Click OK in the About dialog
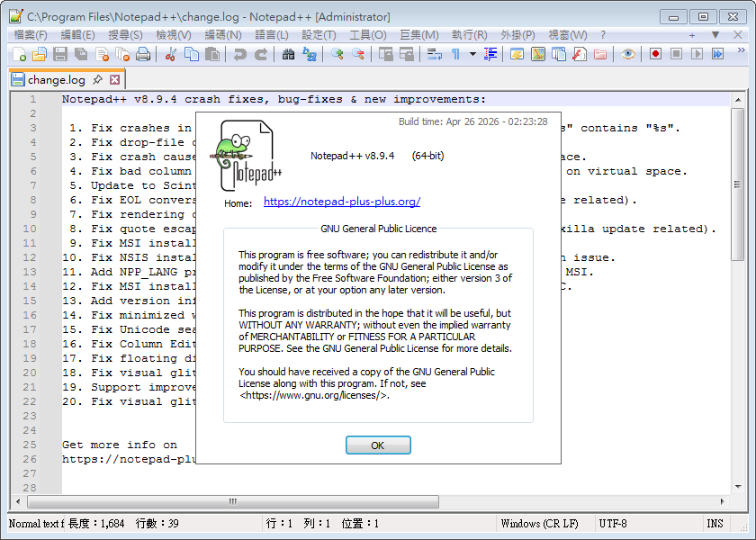The image size is (756, 540). [x=378, y=445]
